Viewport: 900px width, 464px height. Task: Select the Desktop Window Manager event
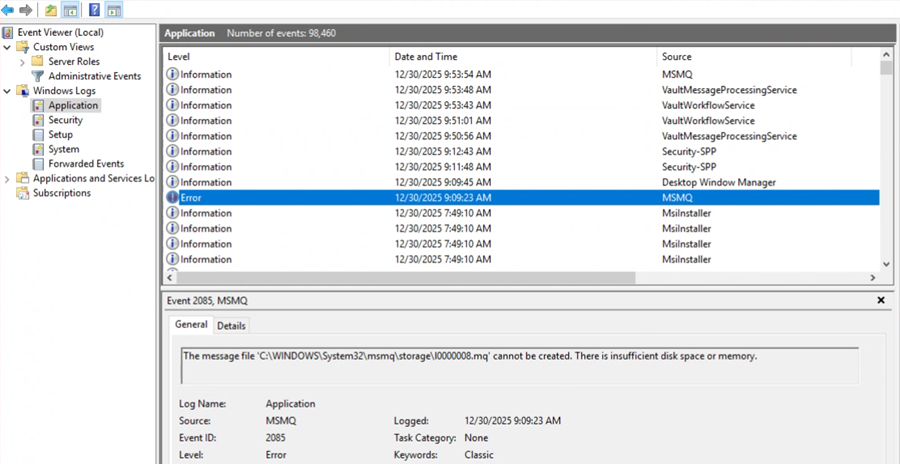tap(522, 182)
